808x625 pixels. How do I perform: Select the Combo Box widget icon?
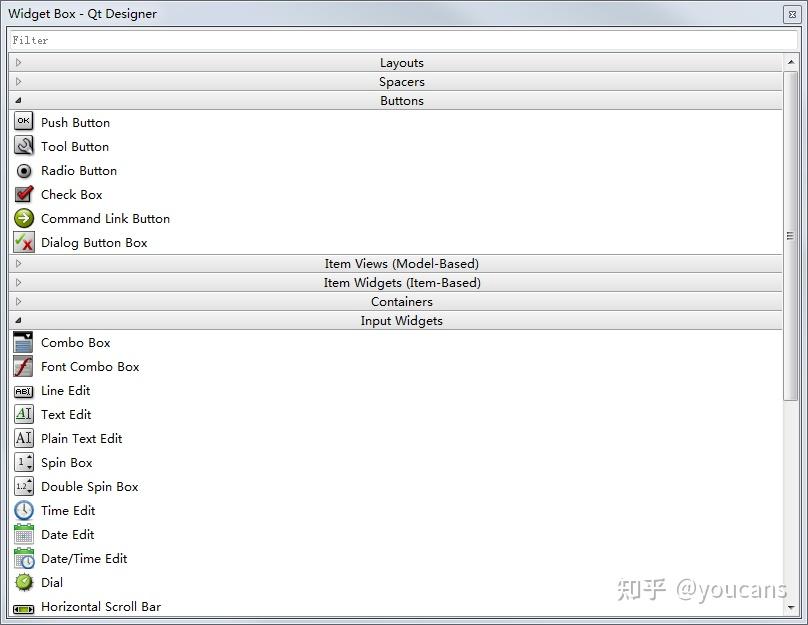click(x=23, y=342)
